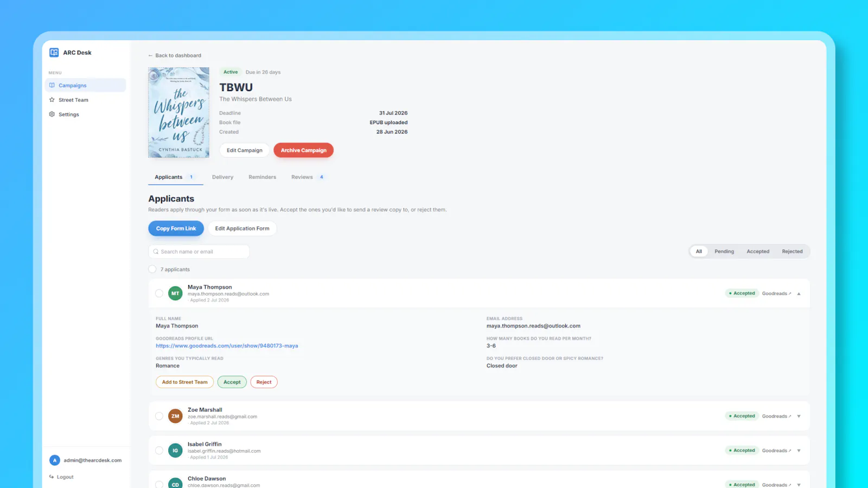Select Maya Thompson's row checkbox
This screenshot has height=488, width=868.
[x=159, y=293]
